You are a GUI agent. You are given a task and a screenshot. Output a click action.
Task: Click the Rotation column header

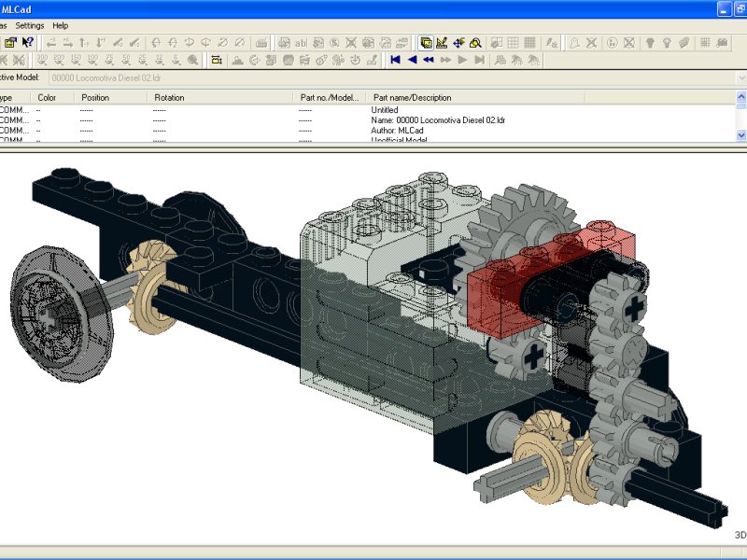click(x=170, y=97)
